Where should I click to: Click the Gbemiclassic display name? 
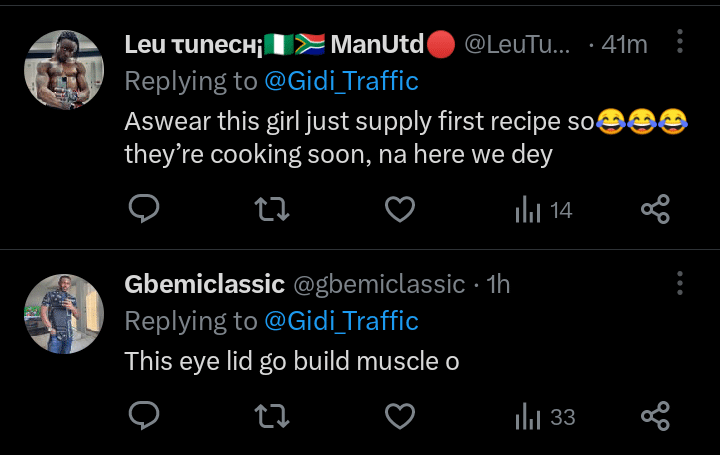[204, 284]
